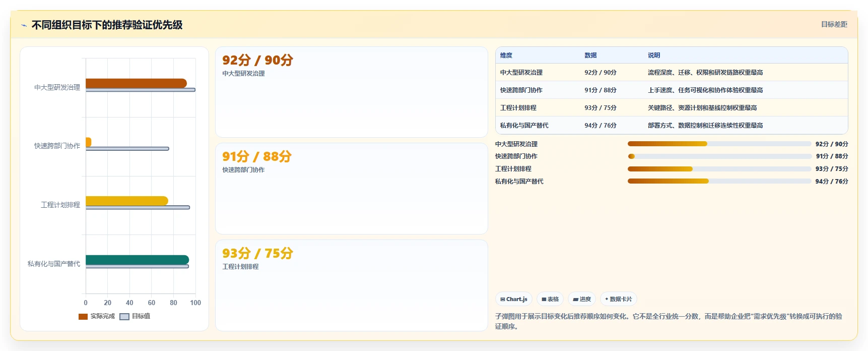Click the 工程计划排程 progress bar
Screen dimensions: 868x351
719,169
